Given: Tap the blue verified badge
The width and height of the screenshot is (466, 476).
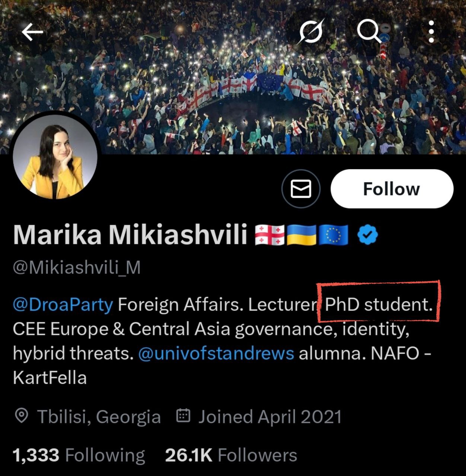Looking at the screenshot, I should 367,235.
